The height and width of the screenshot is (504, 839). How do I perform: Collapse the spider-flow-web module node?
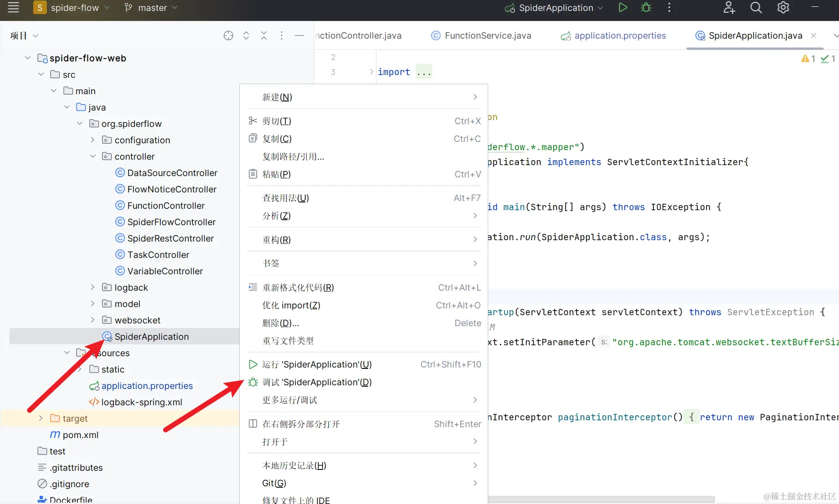pos(28,58)
